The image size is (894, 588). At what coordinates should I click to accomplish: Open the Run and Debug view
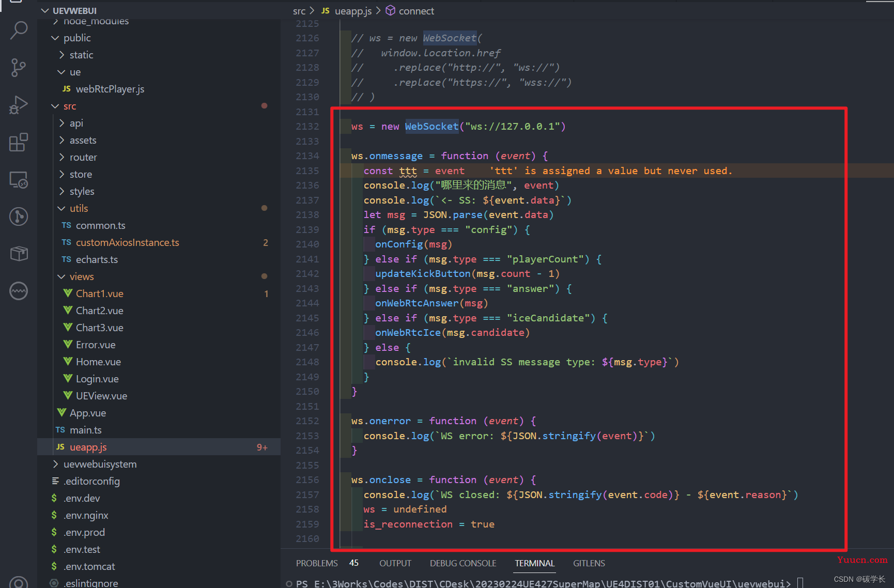19,105
